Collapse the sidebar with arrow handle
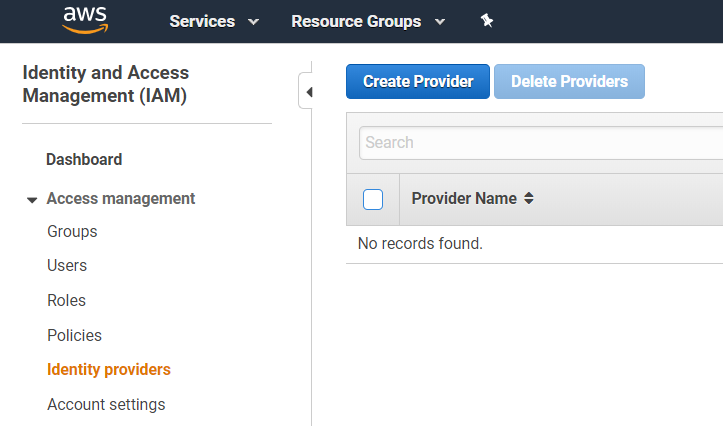 coord(308,92)
